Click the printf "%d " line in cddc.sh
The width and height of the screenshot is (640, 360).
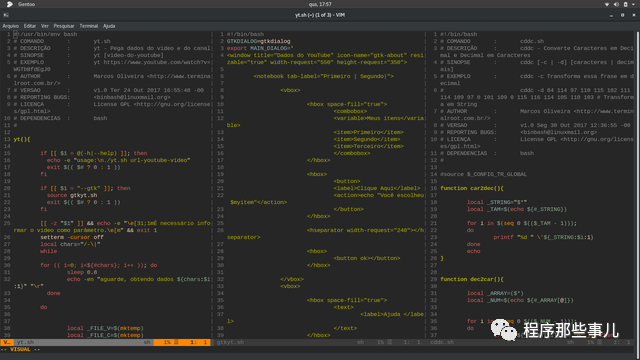coord(543,237)
